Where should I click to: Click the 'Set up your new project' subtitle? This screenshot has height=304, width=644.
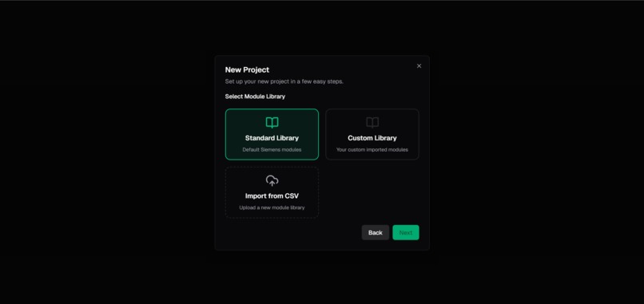pos(284,81)
